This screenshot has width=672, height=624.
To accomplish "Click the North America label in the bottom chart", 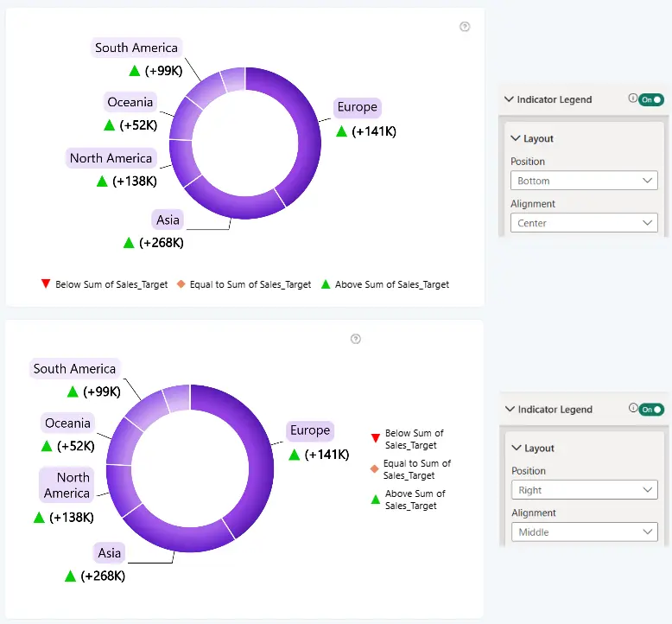I will tap(67, 485).
